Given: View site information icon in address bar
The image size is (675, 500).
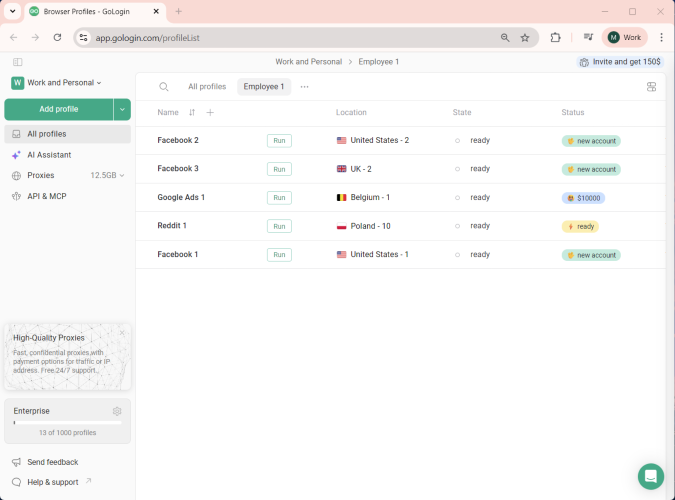Looking at the screenshot, I should click(x=84, y=37).
